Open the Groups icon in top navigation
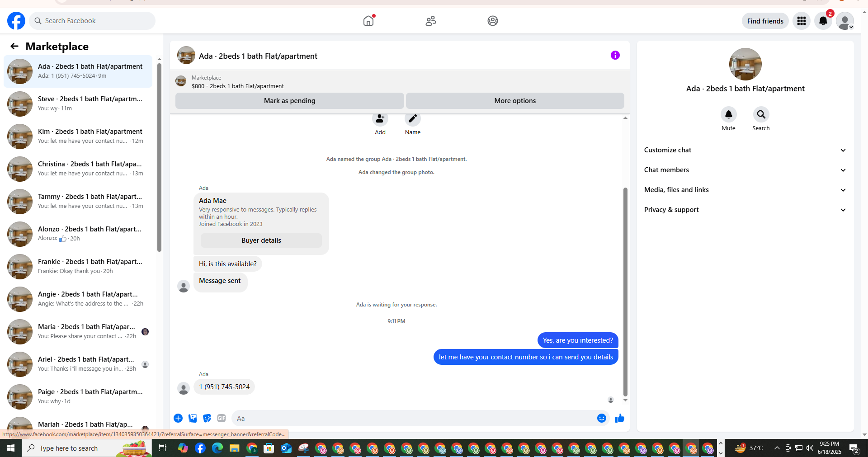 click(493, 21)
